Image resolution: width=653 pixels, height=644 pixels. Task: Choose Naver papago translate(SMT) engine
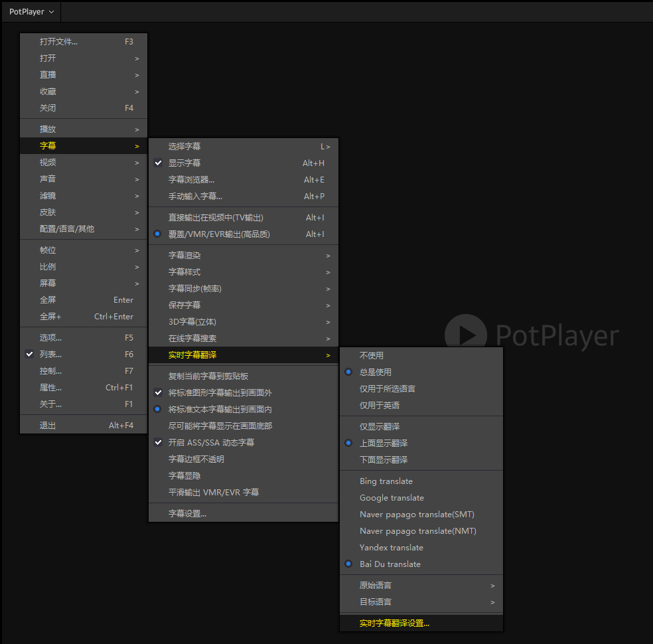(421, 515)
